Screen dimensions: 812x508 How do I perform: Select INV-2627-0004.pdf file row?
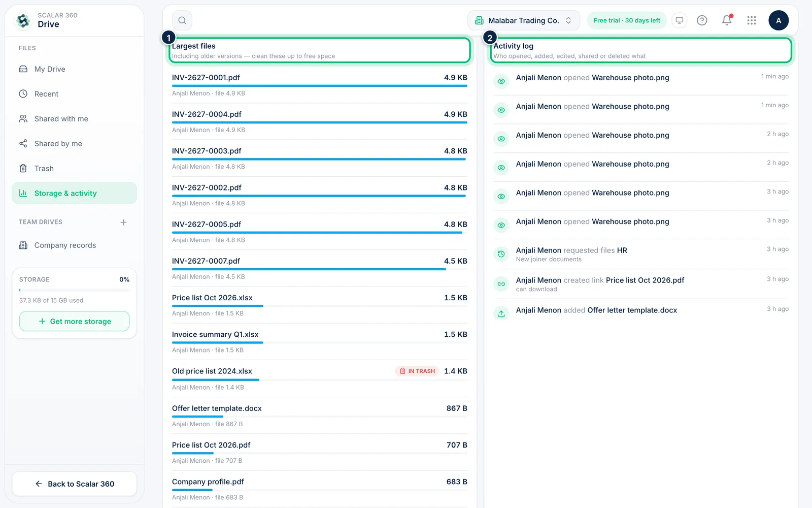click(x=320, y=121)
